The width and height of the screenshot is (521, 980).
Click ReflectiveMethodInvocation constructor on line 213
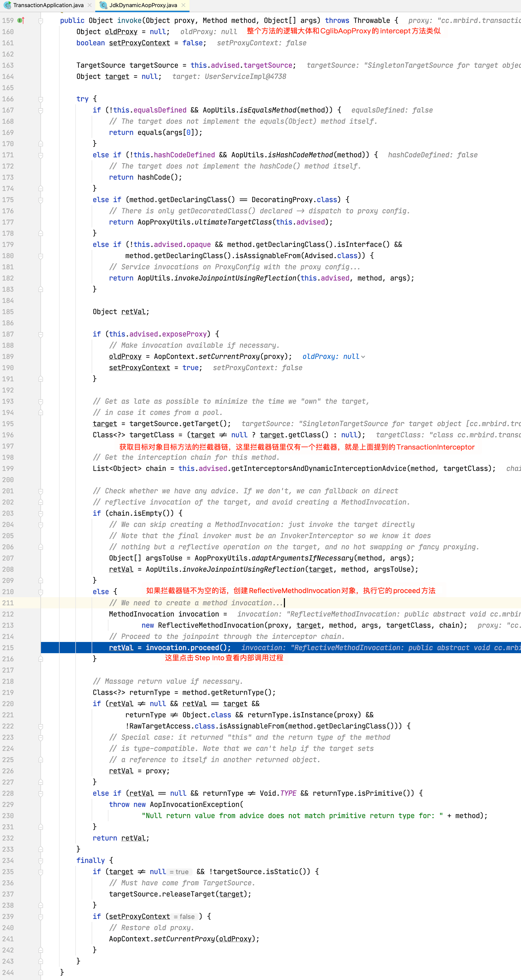[x=211, y=625]
